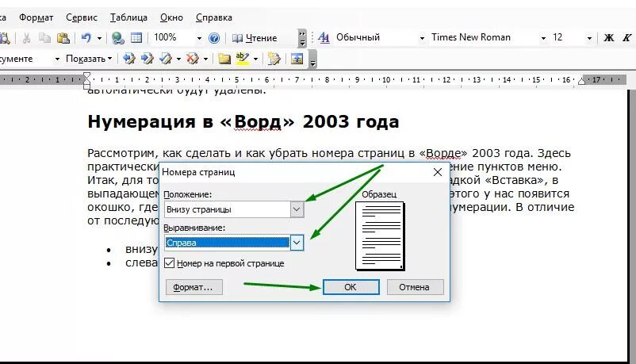Image resolution: width=636 pixels, height=364 pixels.
Task: Open the Положение position dropdown
Action: [297, 210]
